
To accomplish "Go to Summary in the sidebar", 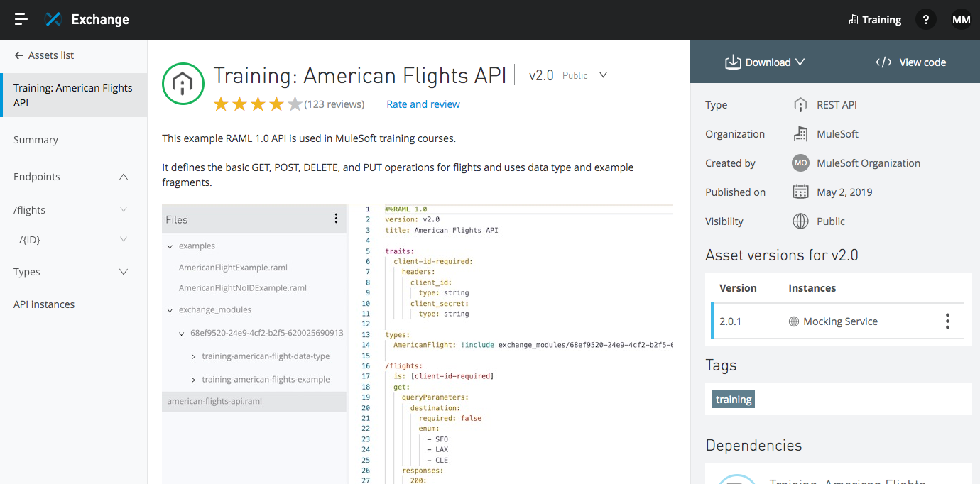I will (x=36, y=140).
